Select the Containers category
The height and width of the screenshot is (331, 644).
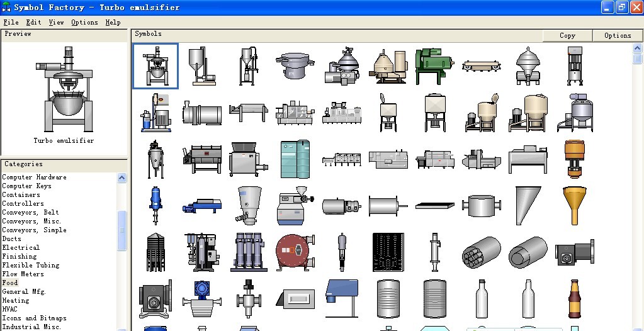(21, 194)
